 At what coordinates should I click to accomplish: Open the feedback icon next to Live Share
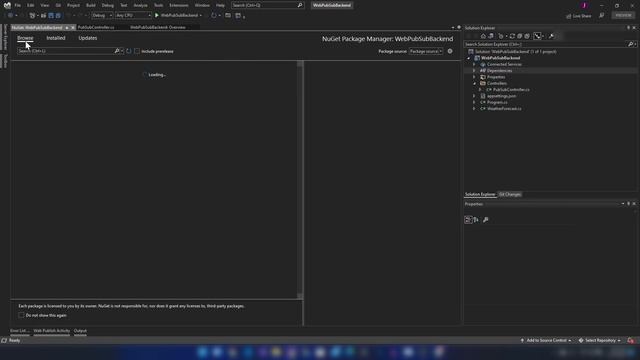click(x=601, y=16)
